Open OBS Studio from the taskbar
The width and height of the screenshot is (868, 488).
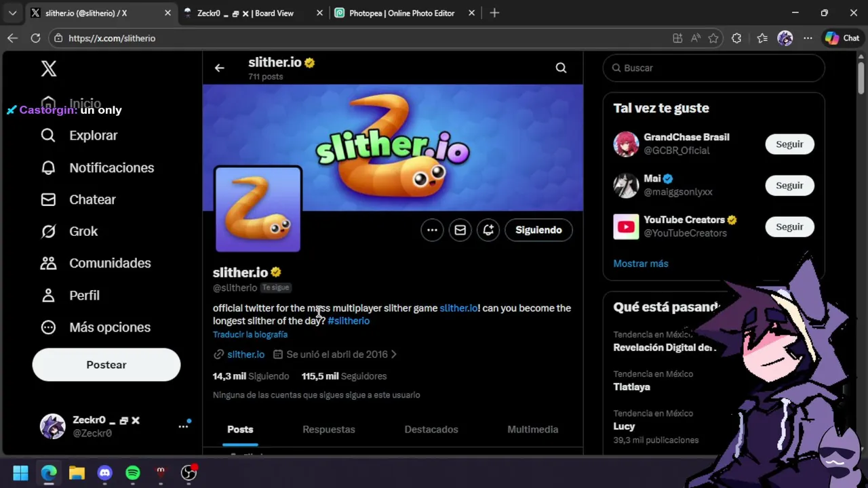[189, 472]
